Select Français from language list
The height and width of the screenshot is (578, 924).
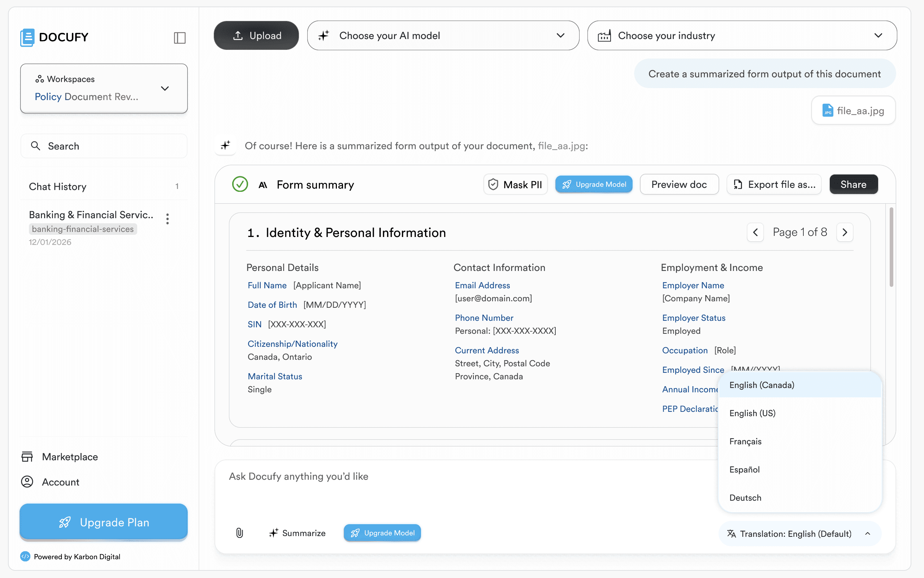pyautogui.click(x=745, y=441)
